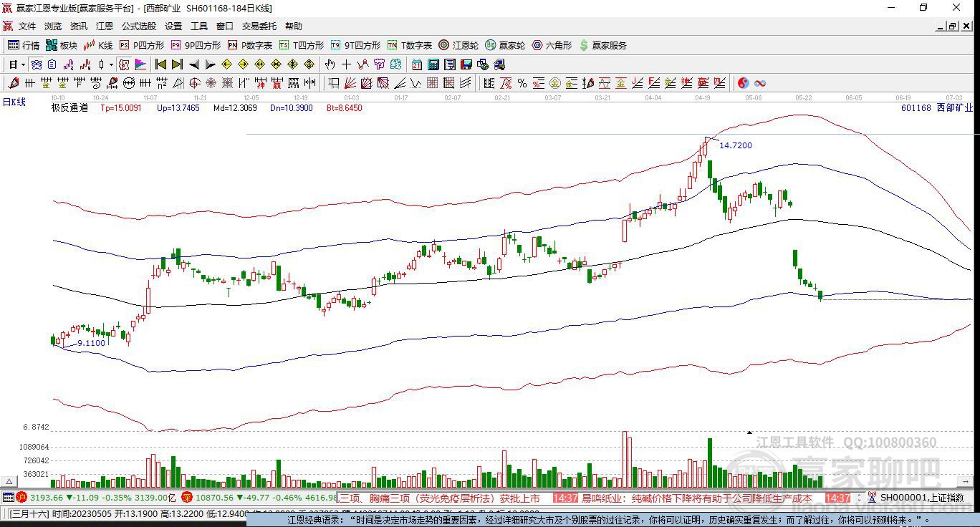This screenshot has width=980, height=527.
Task: Minimize the inner chart window
Action: 940,26
